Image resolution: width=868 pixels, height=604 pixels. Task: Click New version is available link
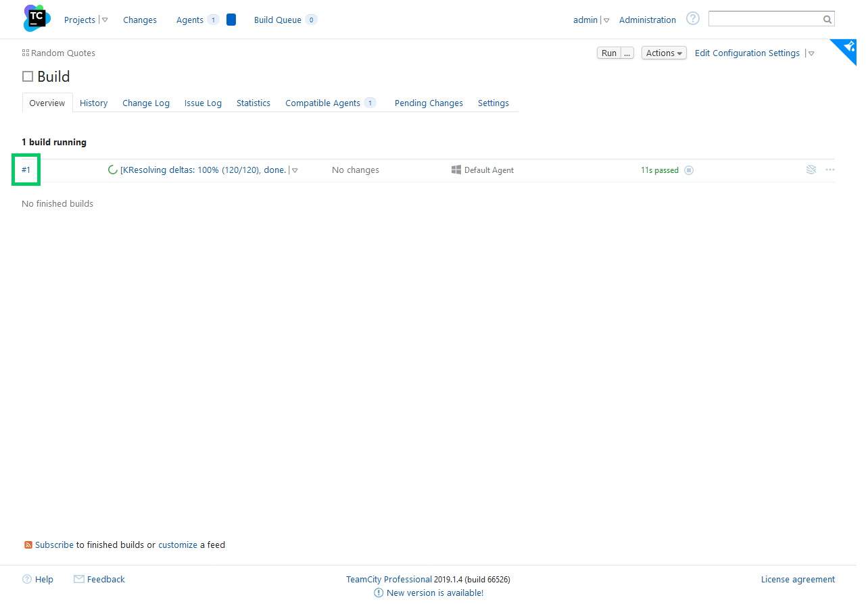435,593
